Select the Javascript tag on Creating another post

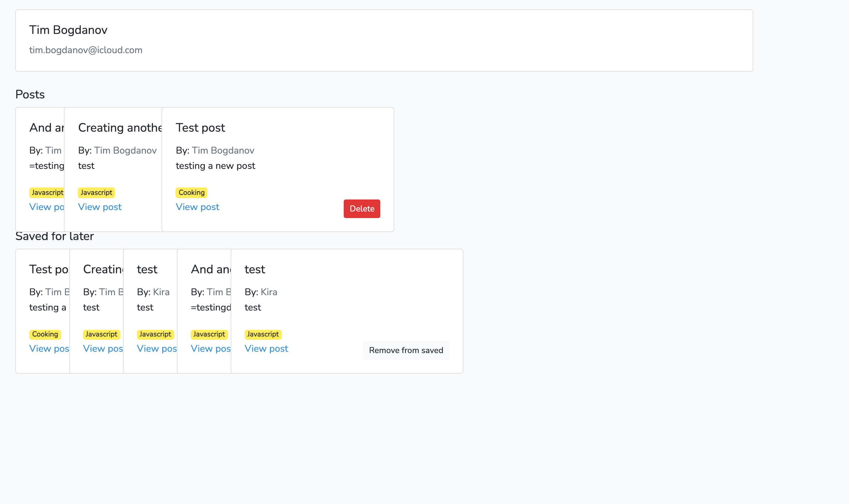[x=96, y=192]
